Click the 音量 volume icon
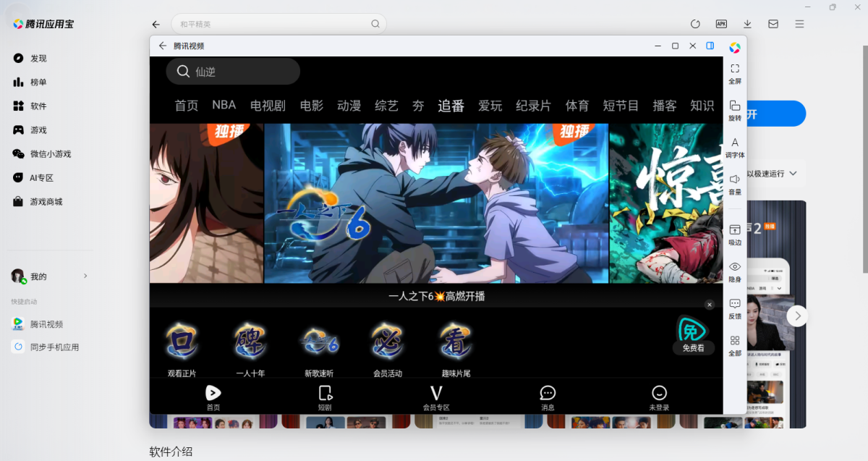 tap(735, 179)
